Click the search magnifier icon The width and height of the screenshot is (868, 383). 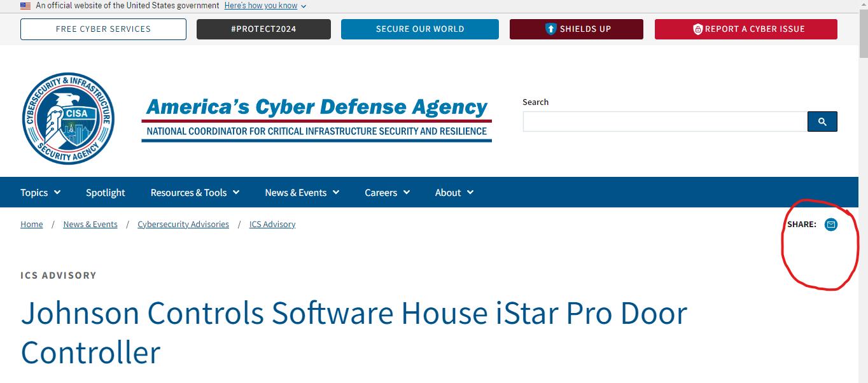[822, 121]
